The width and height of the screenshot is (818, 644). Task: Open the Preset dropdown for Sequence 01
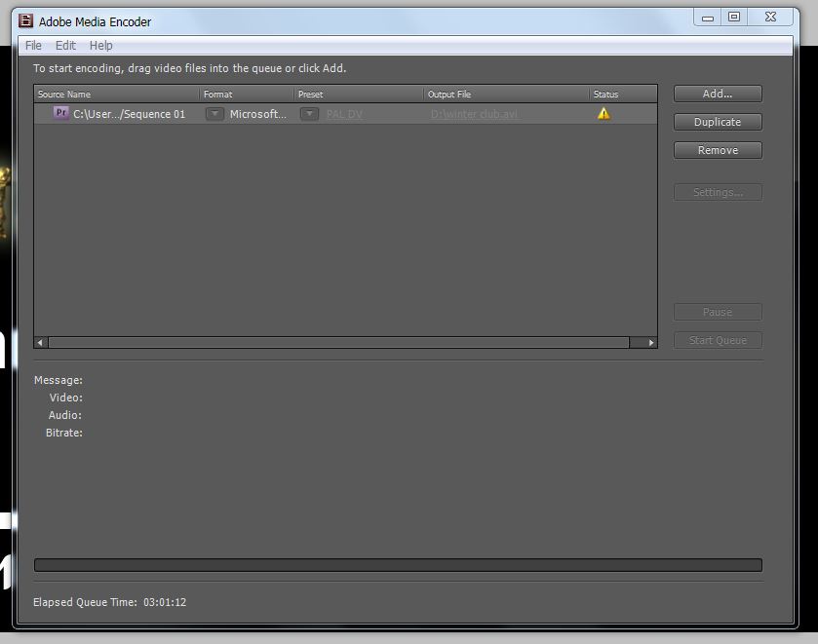point(309,114)
